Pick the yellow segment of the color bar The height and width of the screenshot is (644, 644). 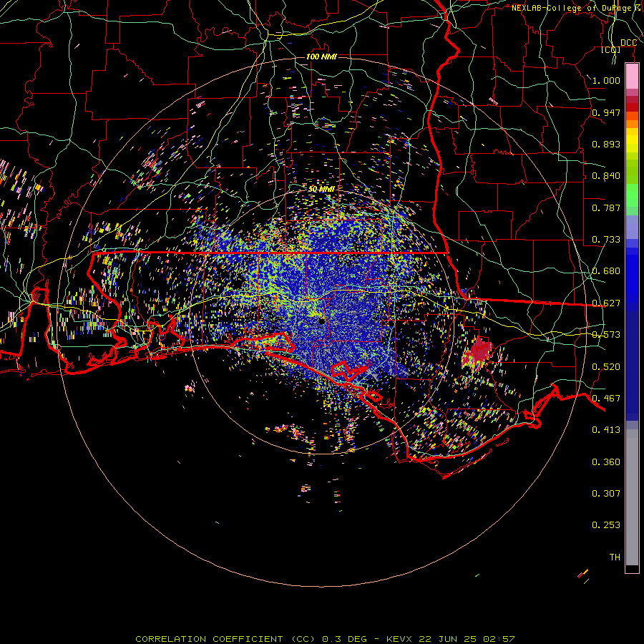coord(632,142)
